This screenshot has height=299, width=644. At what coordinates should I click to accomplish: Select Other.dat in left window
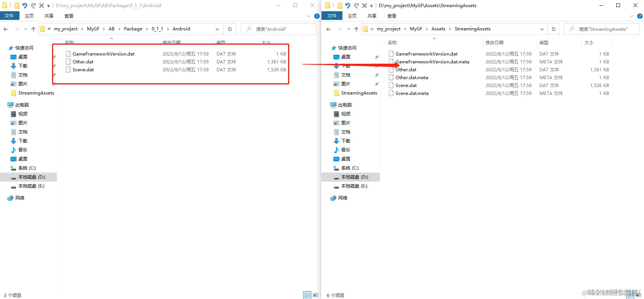[83, 62]
